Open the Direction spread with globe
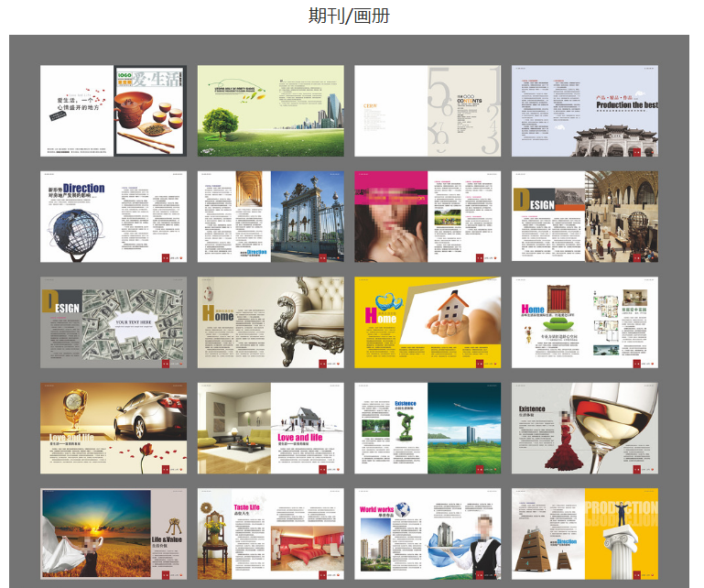 (x=114, y=216)
